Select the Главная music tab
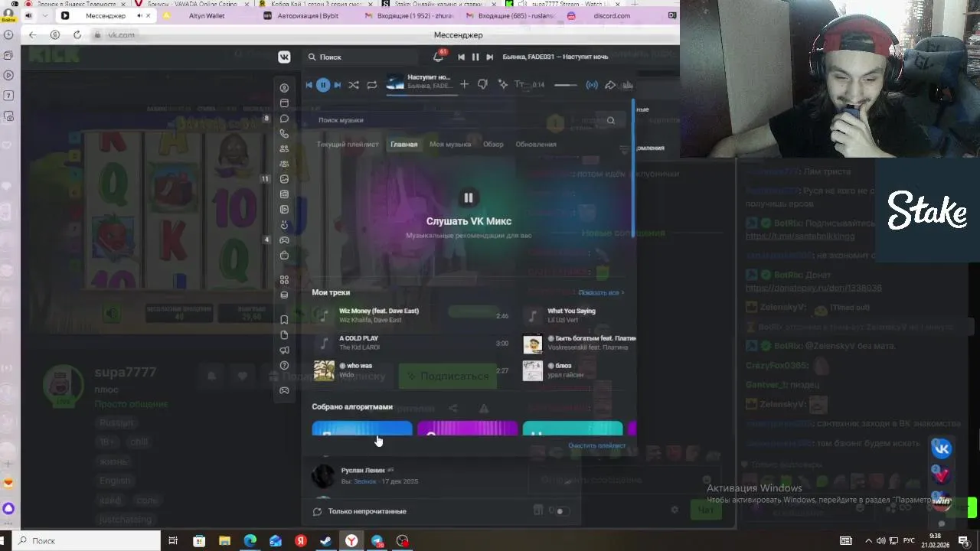 pos(404,144)
